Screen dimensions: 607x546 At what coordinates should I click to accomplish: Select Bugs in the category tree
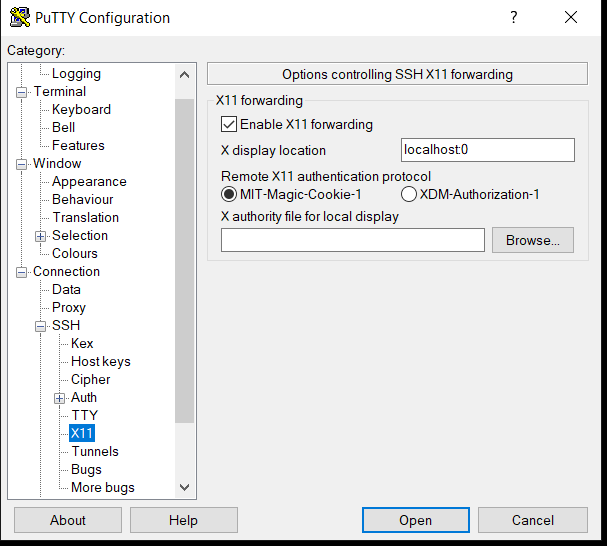(86, 469)
